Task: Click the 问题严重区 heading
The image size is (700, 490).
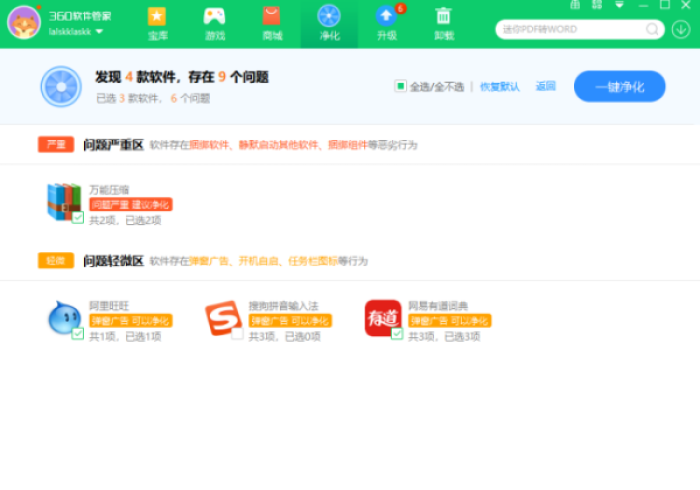Action: pos(113,145)
